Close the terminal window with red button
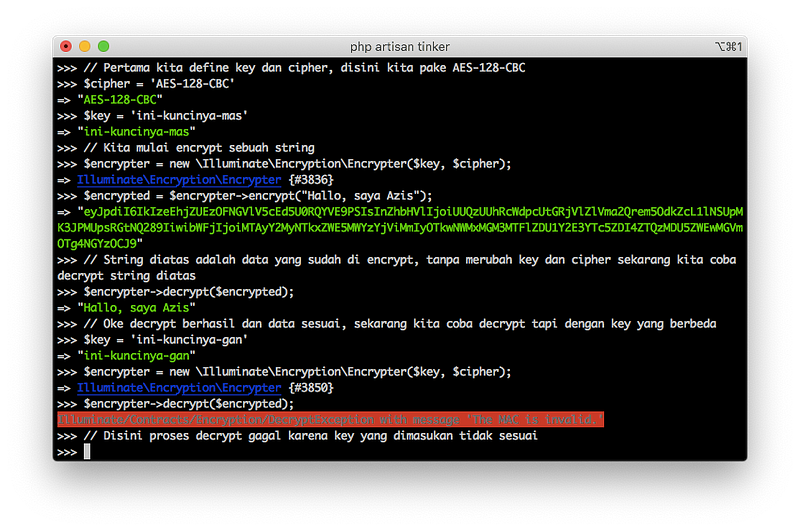800x531 pixels. 66,46
